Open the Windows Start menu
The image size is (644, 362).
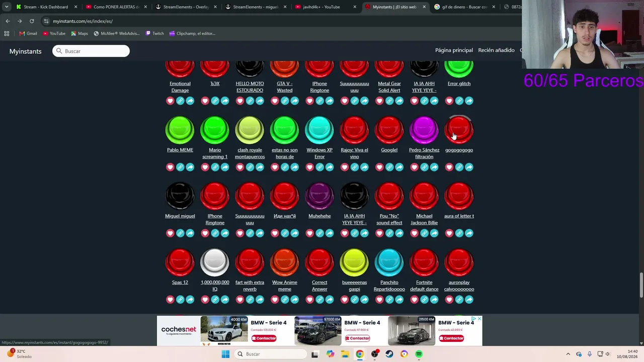coord(225,354)
